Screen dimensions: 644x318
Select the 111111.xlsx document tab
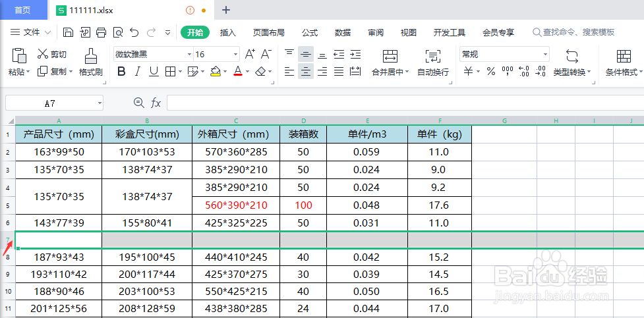pyautogui.click(x=131, y=11)
